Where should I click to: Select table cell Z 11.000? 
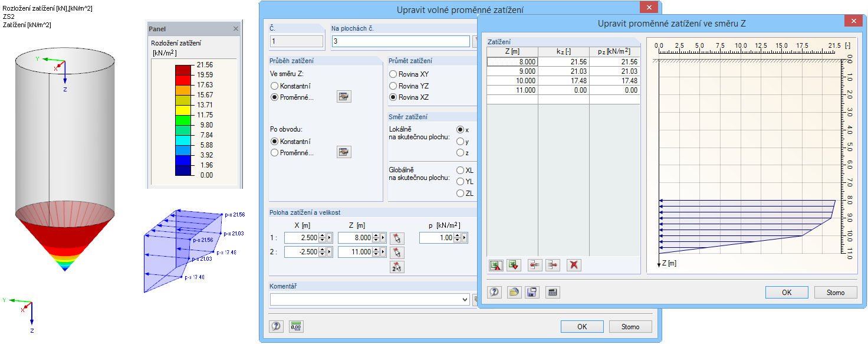pos(512,90)
